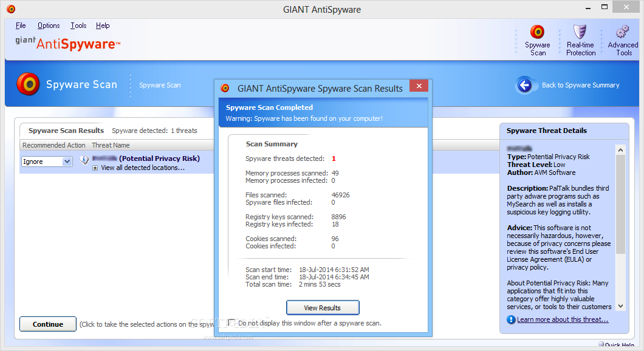Image resolution: width=644 pixels, height=351 pixels.
Task: Open the Help menu
Action: 103,26
